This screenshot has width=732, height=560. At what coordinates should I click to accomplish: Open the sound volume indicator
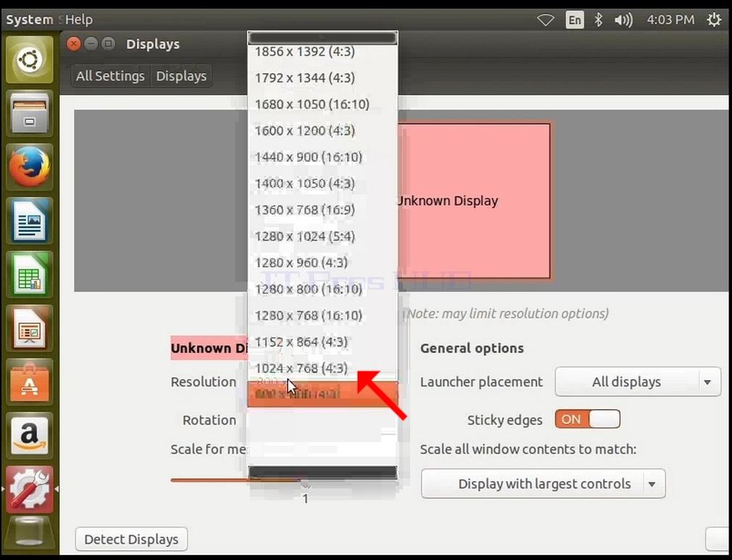[623, 20]
